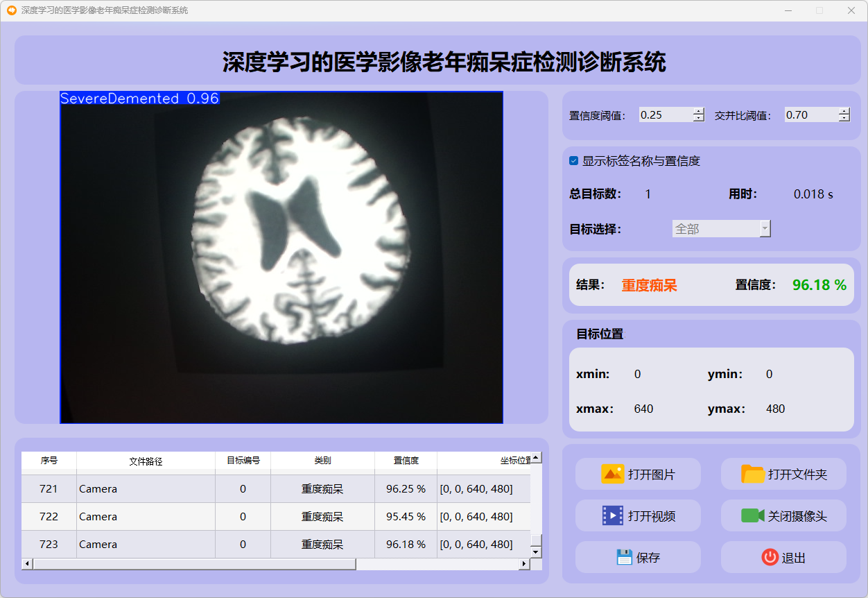Click the floppy disk save icon

(624, 557)
